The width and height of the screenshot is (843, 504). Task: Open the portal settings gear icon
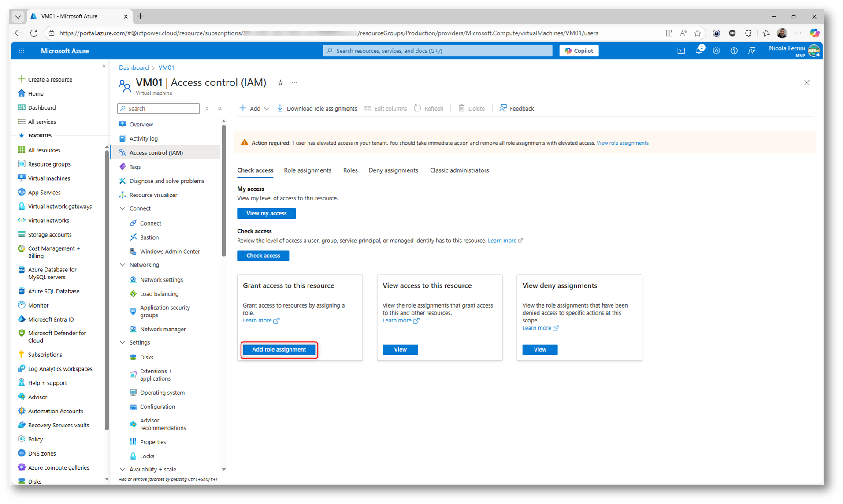(x=716, y=51)
